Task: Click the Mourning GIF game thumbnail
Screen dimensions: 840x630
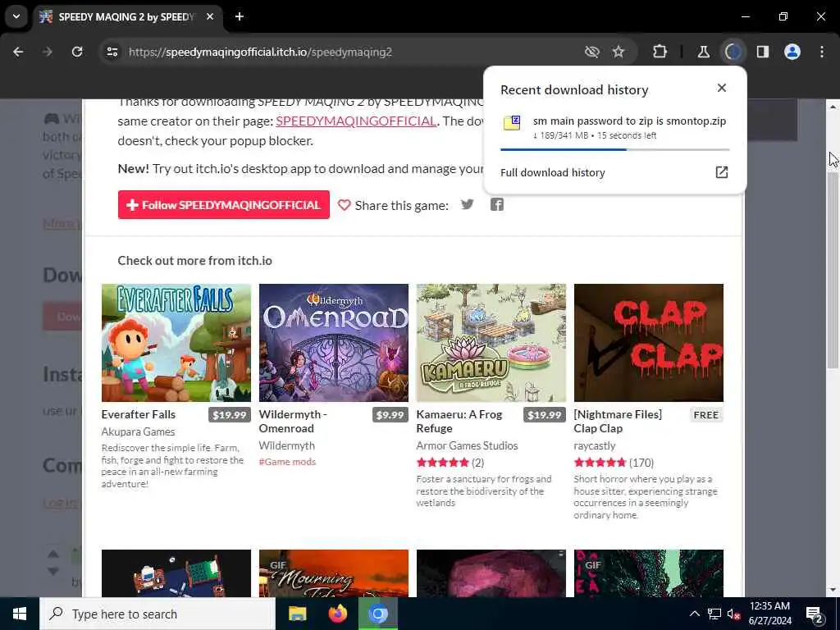Action: pos(334,573)
